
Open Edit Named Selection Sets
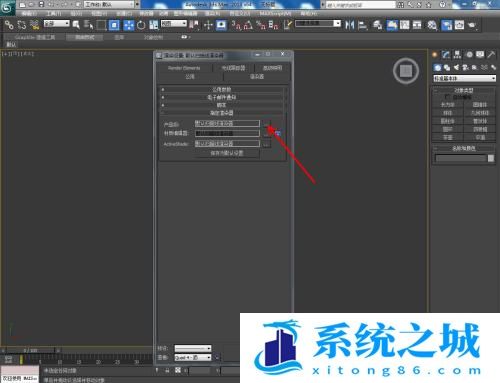288,25
